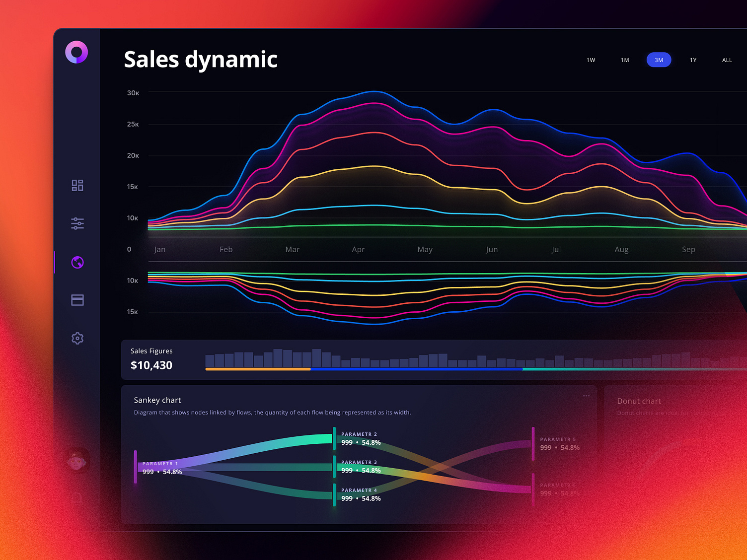The height and width of the screenshot is (560, 747).
Task: Click the circular gradient app logo
Action: pos(76,51)
